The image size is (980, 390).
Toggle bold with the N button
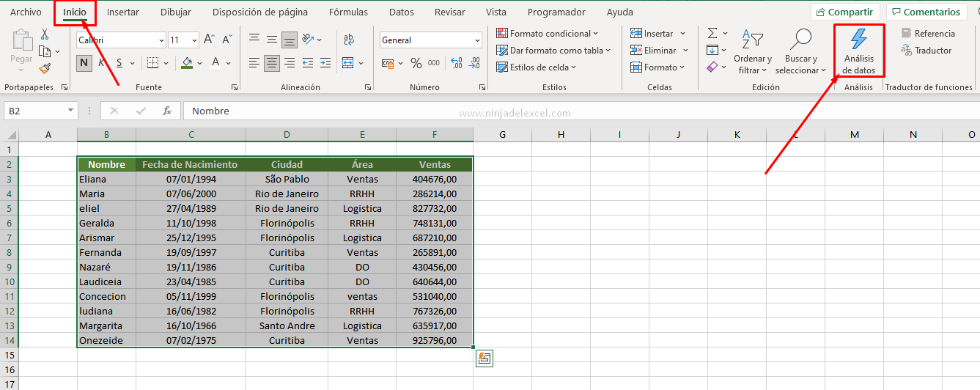tap(84, 63)
